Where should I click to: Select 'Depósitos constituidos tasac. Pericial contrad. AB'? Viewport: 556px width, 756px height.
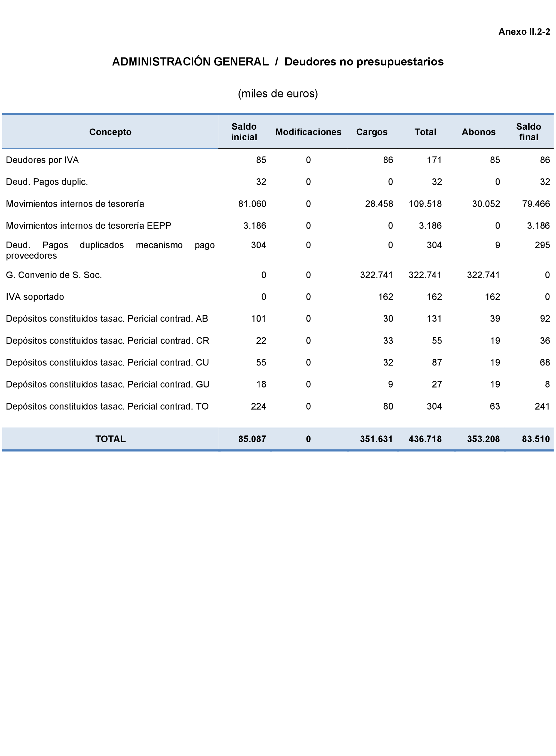coord(107,319)
